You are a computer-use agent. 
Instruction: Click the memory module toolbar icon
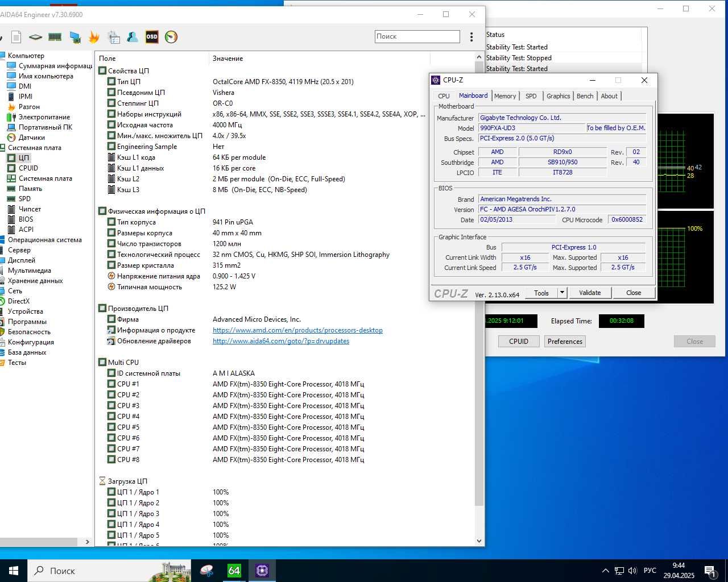point(55,37)
